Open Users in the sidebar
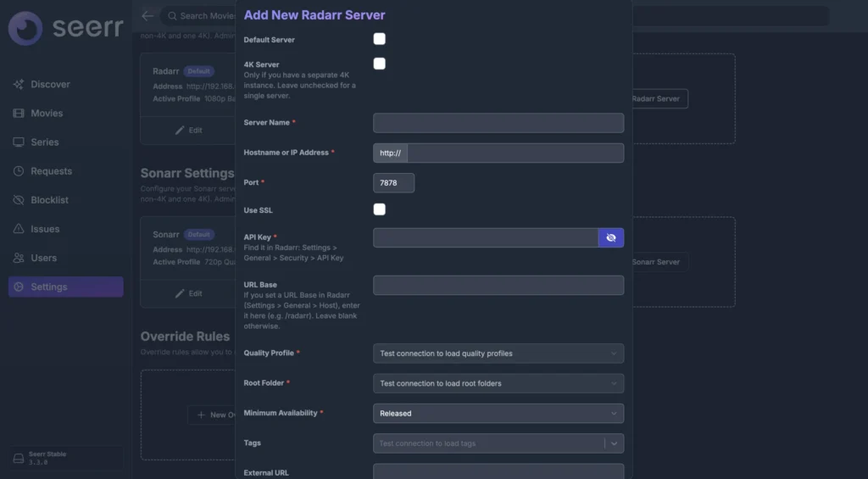The height and width of the screenshot is (479, 868). coord(66,258)
